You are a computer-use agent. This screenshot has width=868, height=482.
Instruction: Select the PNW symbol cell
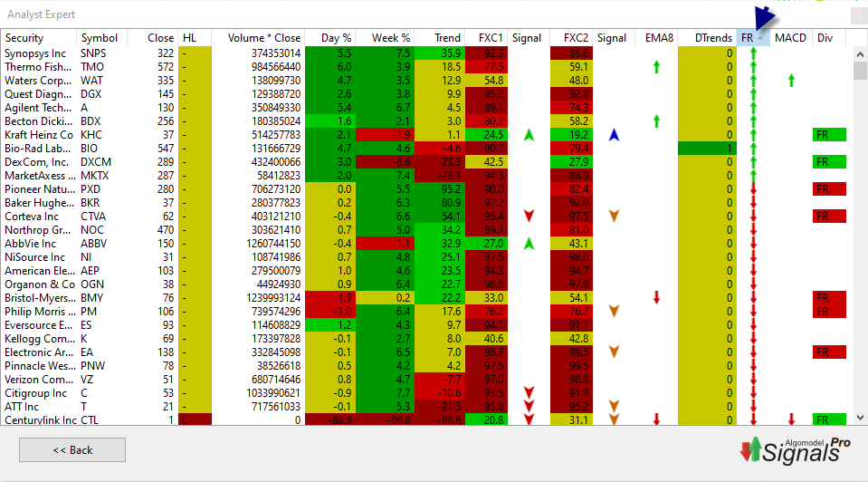pyautogui.click(x=93, y=366)
